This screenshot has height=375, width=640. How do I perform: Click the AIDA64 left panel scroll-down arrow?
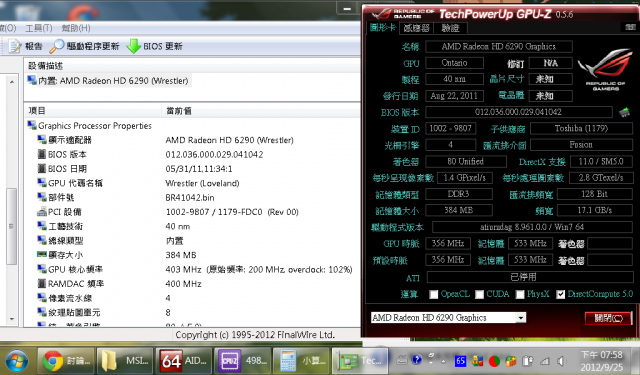pos(11,319)
